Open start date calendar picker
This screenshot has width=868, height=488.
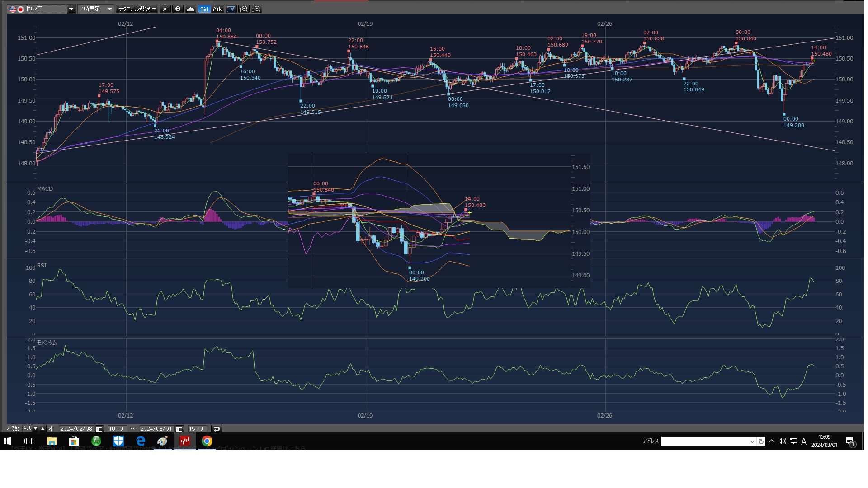[x=99, y=429]
